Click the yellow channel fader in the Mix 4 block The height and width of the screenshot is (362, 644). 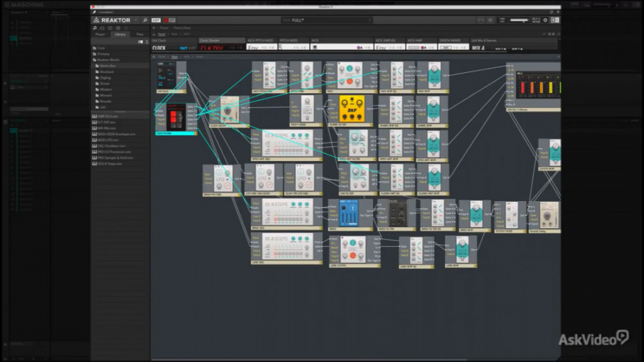tap(550, 87)
